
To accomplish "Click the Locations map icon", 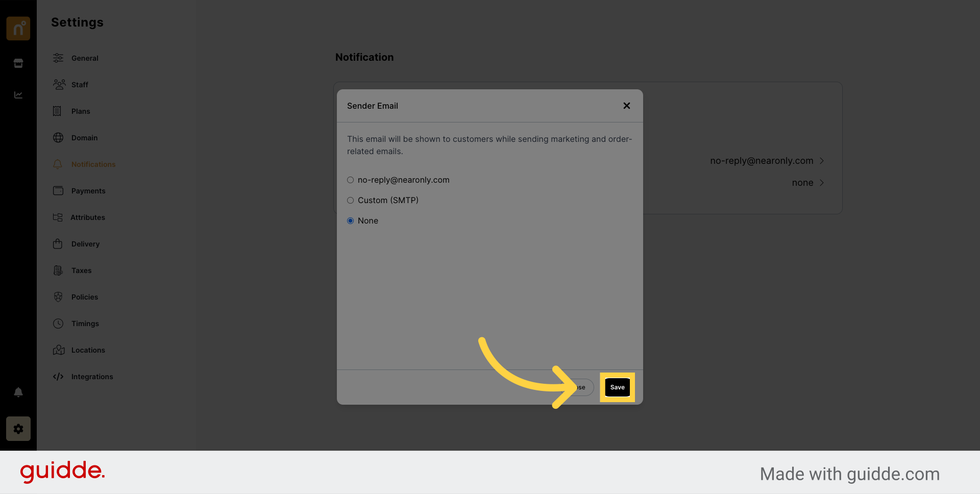I will [59, 350].
